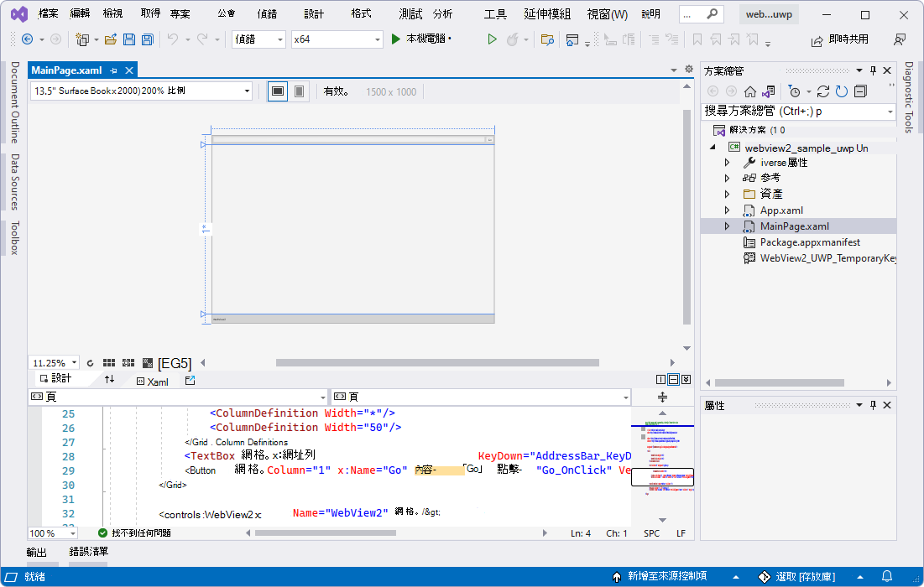Unpin the MainPage.xaml editor tab
Image resolution: width=924 pixels, height=587 pixels.
pyautogui.click(x=115, y=70)
